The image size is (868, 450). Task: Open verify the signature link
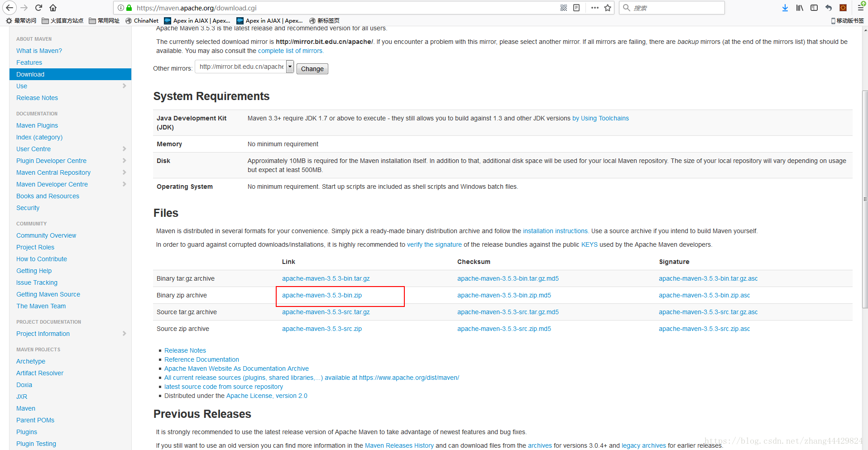(434, 244)
